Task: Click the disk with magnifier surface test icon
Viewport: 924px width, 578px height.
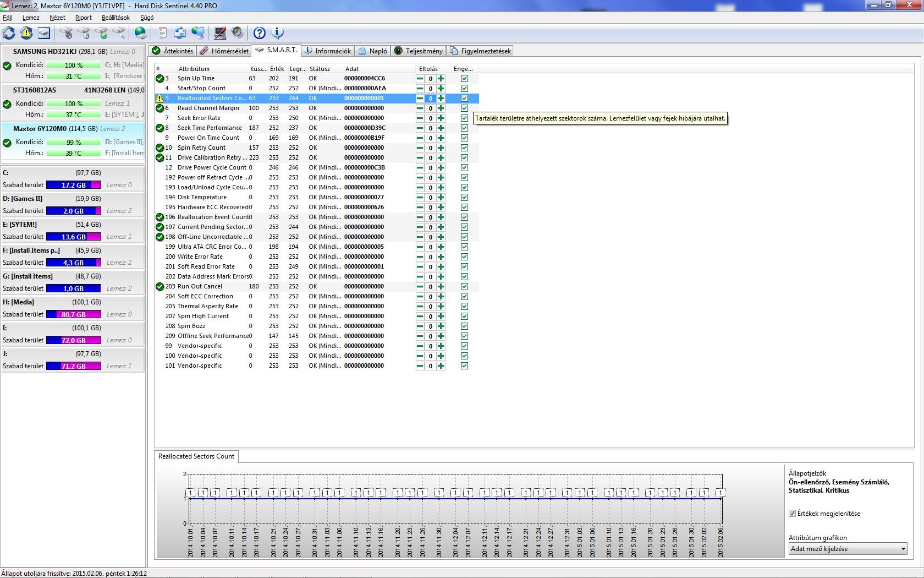Action: coord(119,33)
